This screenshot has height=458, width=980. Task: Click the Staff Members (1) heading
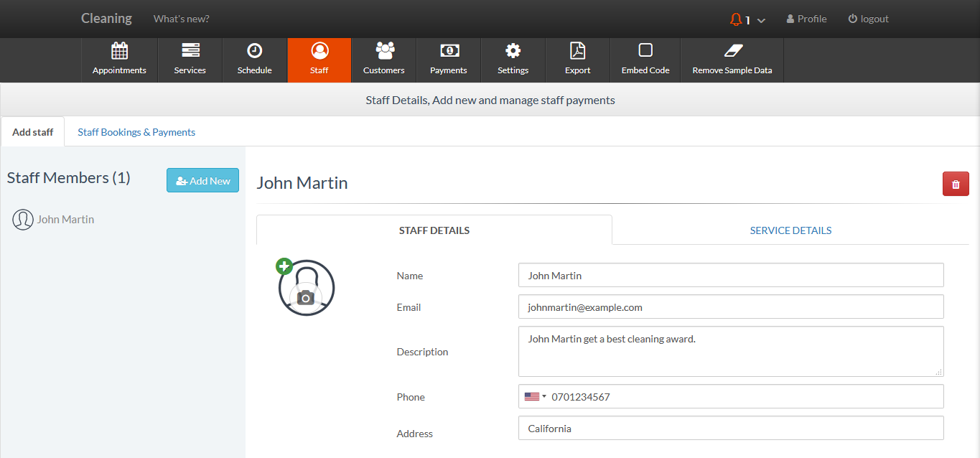click(69, 178)
